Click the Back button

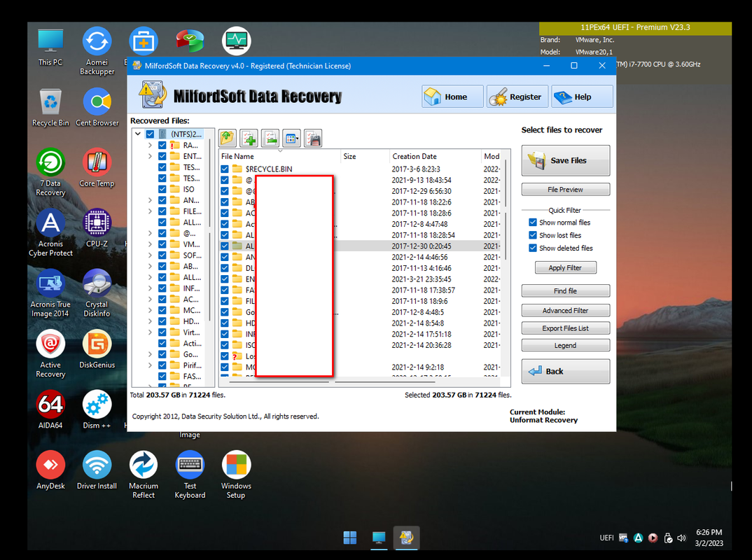(566, 372)
